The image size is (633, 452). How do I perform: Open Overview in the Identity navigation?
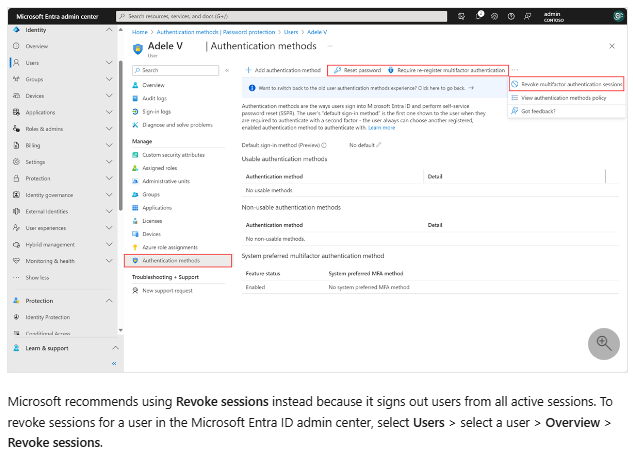click(36, 46)
